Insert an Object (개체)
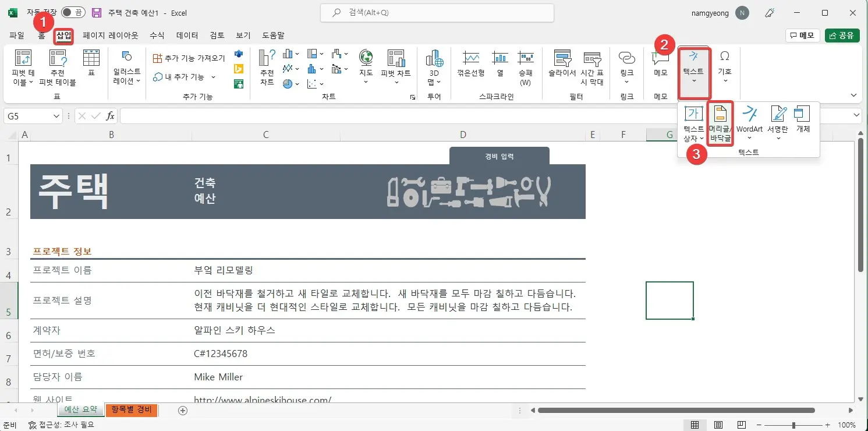 pos(802,119)
